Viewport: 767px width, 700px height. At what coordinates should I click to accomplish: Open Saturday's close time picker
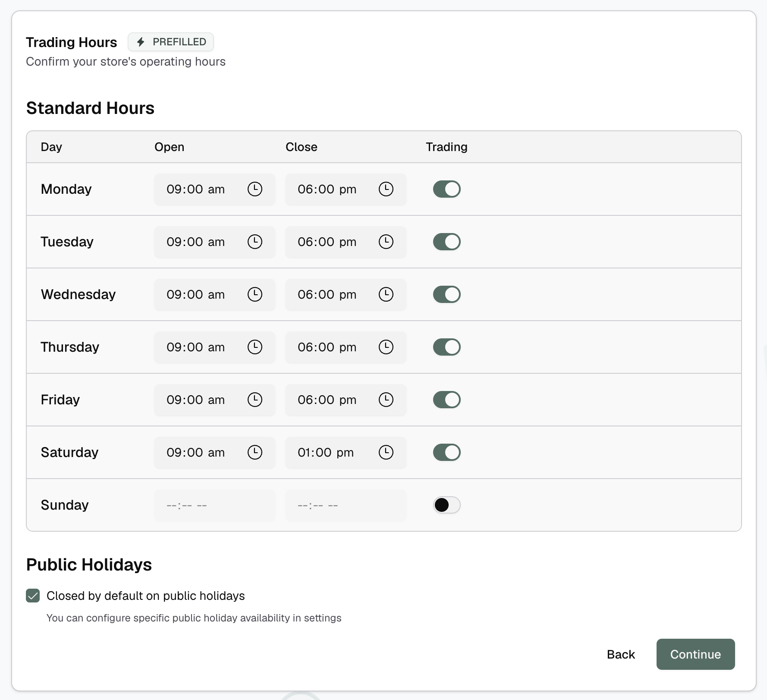click(x=386, y=452)
